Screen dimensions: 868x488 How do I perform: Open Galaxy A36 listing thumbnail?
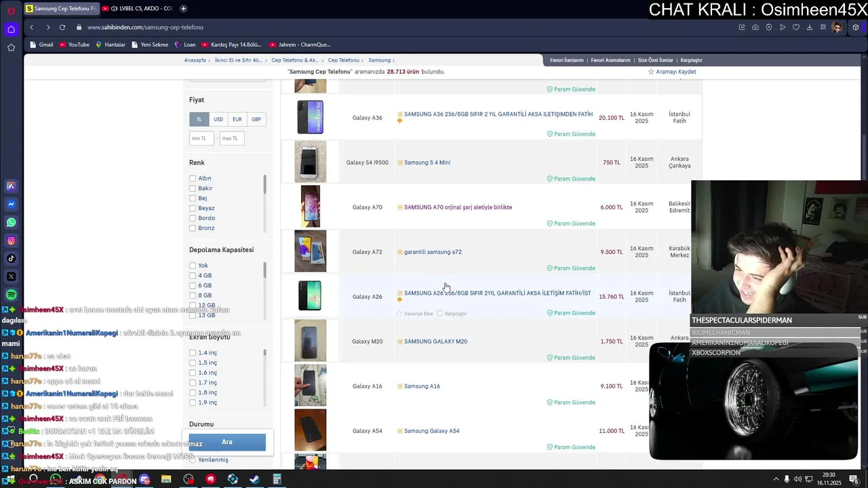pos(311,117)
